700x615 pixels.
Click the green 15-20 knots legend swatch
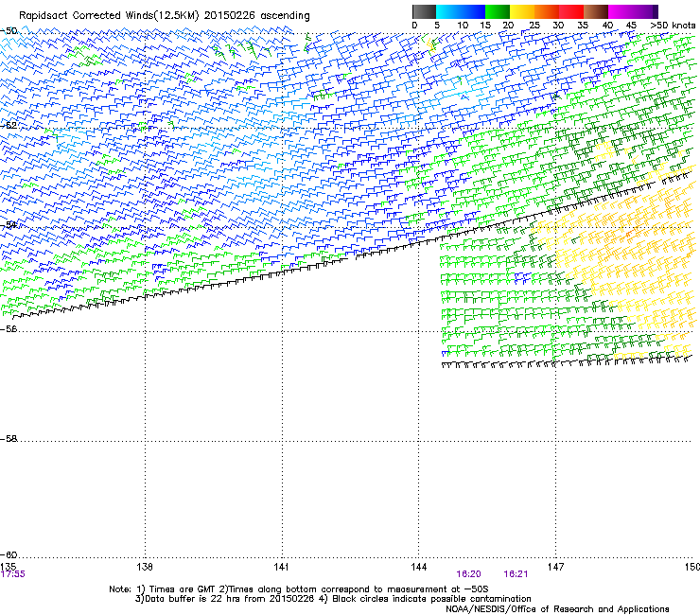[498, 11]
